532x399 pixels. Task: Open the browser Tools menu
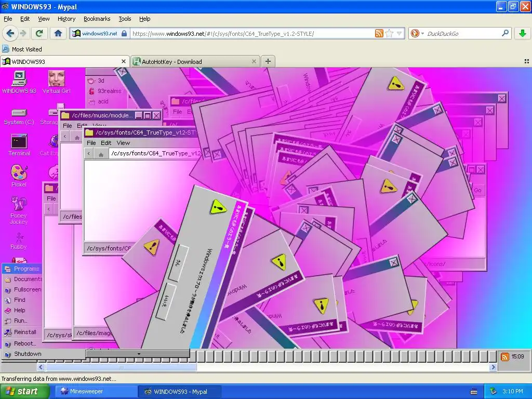[x=125, y=19]
